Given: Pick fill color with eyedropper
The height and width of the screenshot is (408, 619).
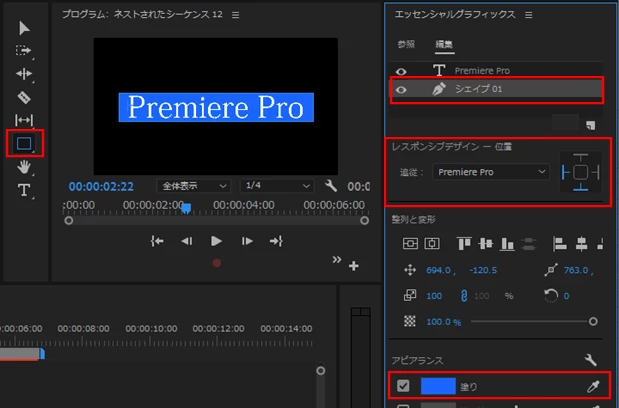Looking at the screenshot, I should tap(593, 386).
